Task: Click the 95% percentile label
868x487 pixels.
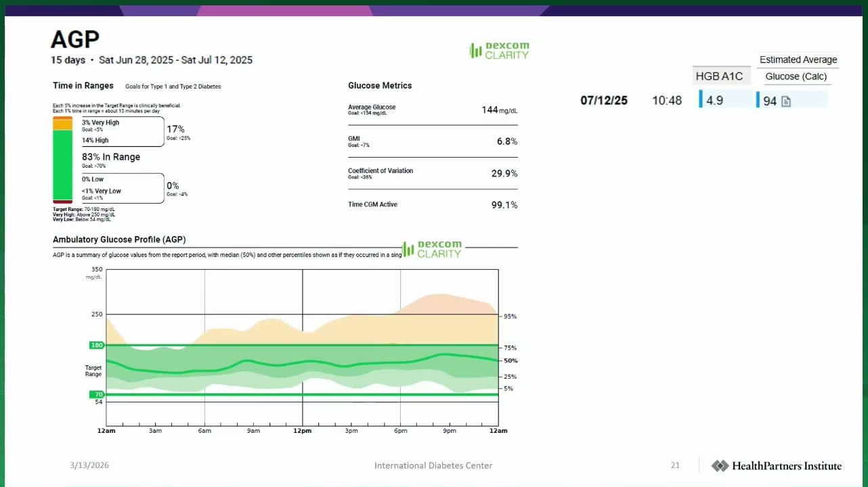Action: (x=511, y=316)
